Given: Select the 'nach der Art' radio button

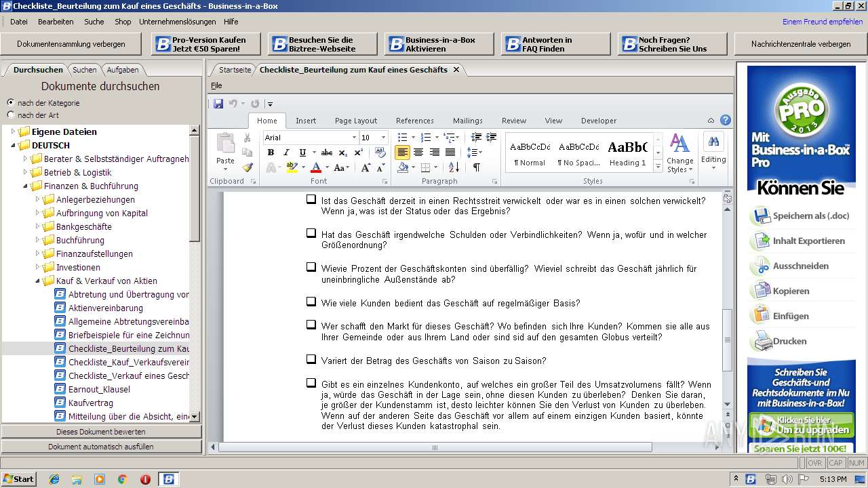Looking at the screenshot, I should point(11,115).
